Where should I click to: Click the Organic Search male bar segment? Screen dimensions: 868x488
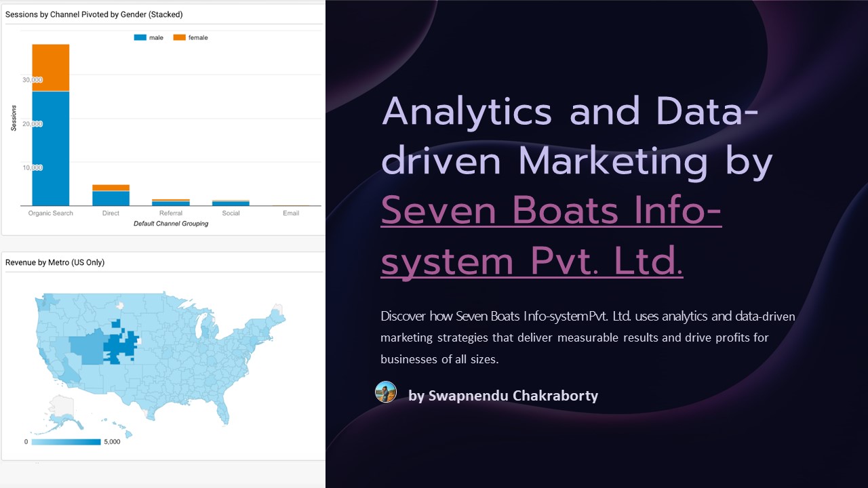50,148
